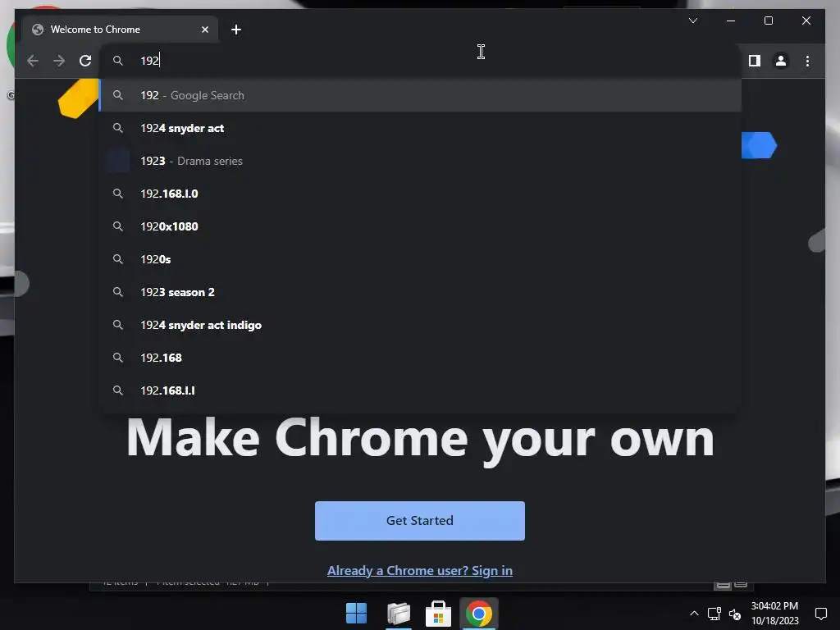Select the '192.168.l.l' suggestion
This screenshot has width=840, height=630.
click(x=421, y=390)
